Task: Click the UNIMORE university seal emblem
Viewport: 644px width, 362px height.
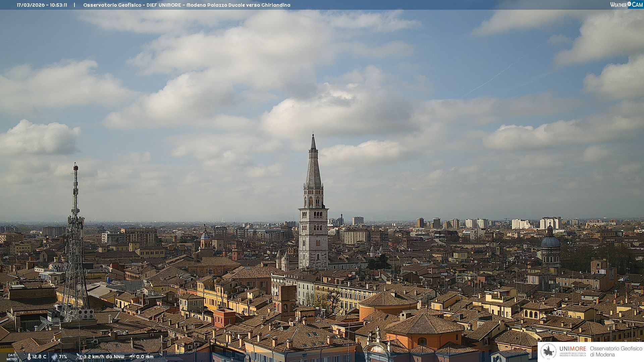Action: [548, 352]
